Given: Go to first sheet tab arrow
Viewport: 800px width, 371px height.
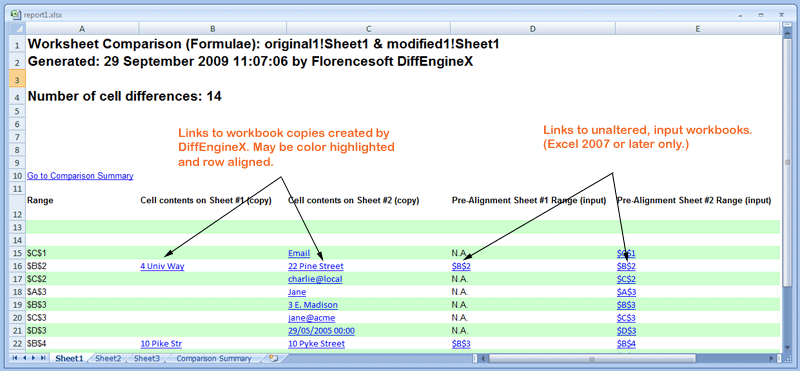Looking at the screenshot, I should coord(14,358).
